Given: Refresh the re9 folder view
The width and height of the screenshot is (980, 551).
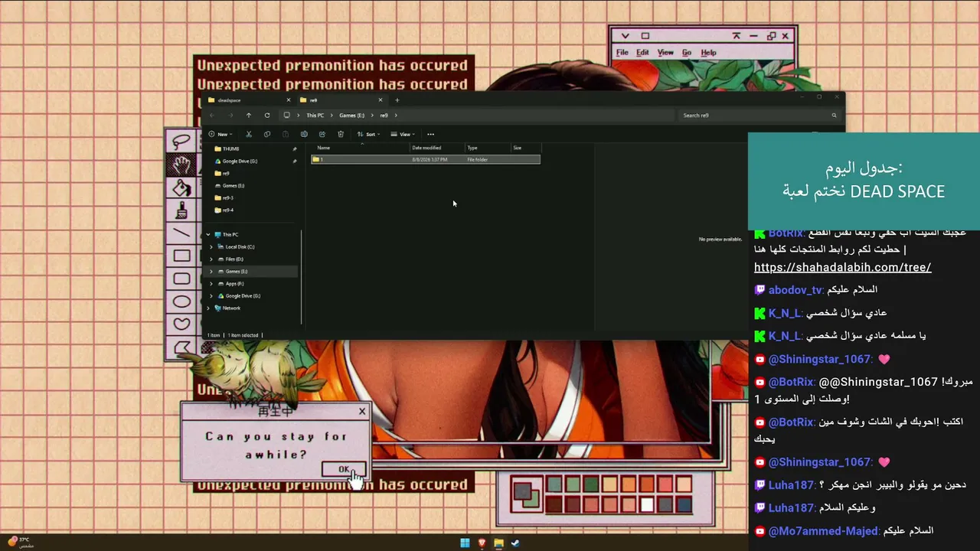Looking at the screenshot, I should [x=267, y=116].
